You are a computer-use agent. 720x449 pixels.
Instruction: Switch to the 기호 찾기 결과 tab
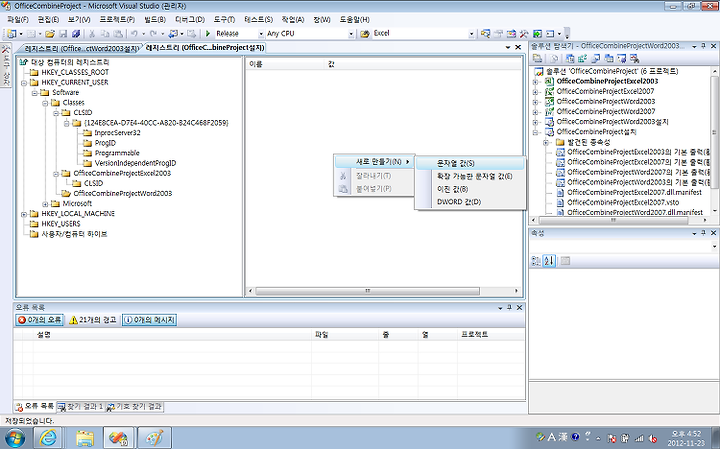(x=135, y=407)
